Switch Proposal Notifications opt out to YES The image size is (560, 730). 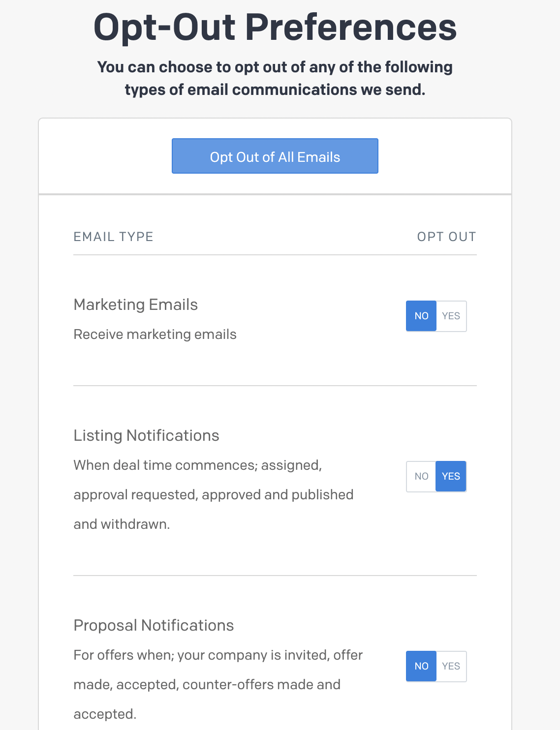tap(451, 666)
